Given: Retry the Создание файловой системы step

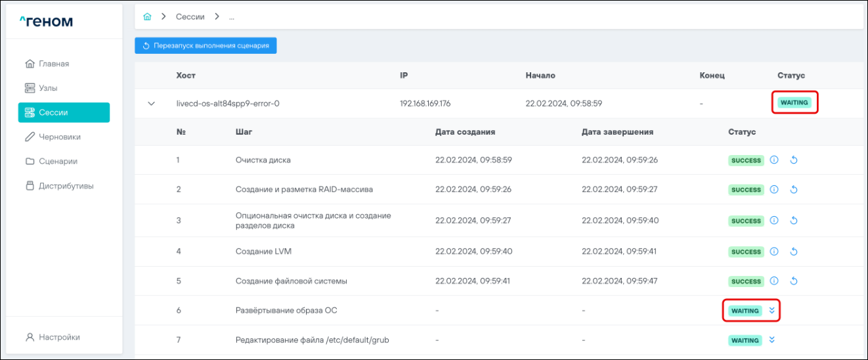Looking at the screenshot, I should [793, 281].
